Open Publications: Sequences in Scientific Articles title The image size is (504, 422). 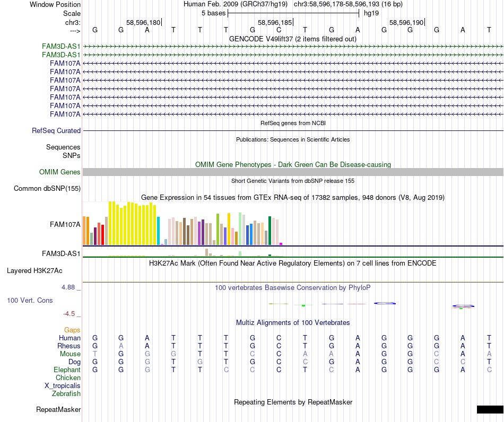pyautogui.click(x=293, y=139)
